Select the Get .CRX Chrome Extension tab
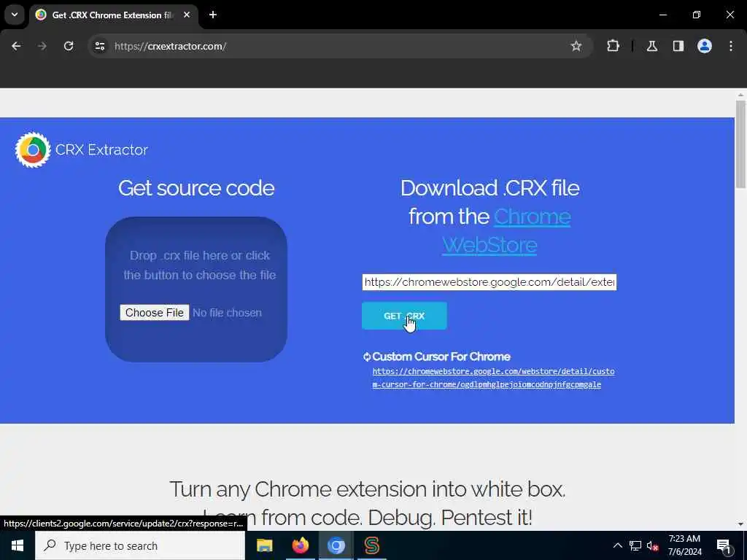Screen dimensions: 747x560 pos(113,15)
